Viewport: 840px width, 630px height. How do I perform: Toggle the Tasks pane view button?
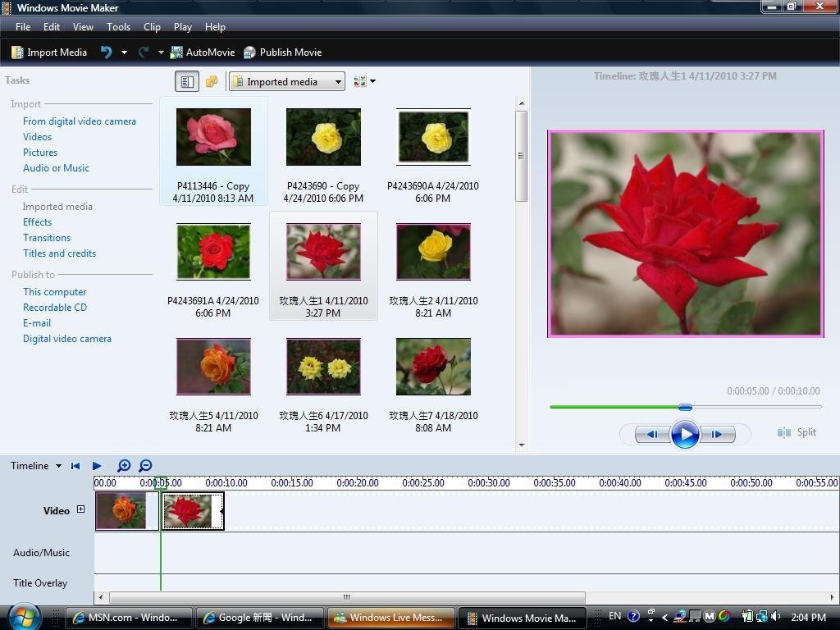click(x=187, y=81)
